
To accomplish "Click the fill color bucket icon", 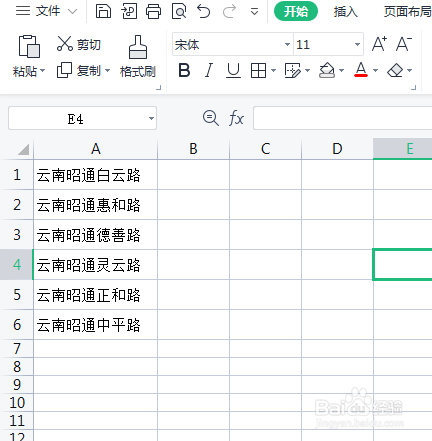I will pyautogui.click(x=327, y=70).
